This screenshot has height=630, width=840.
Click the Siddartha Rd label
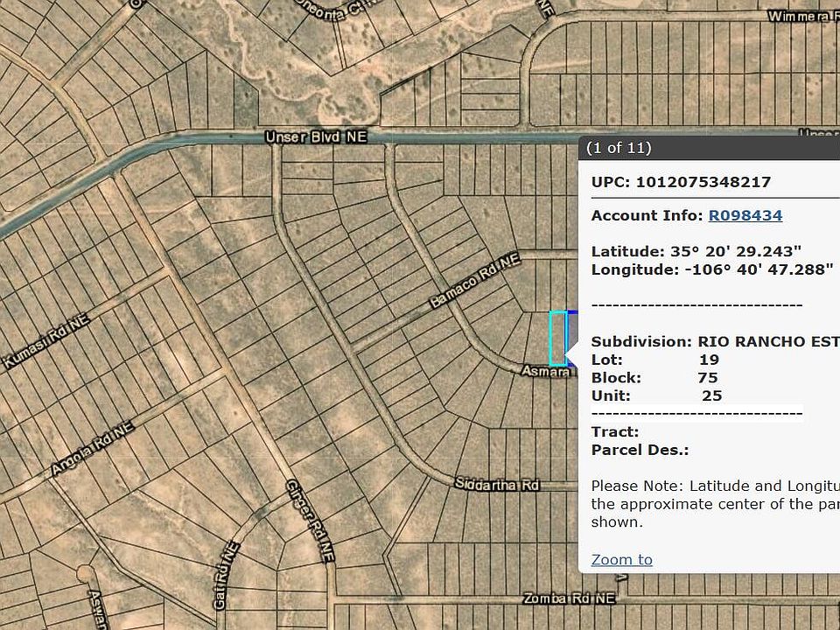(497, 485)
